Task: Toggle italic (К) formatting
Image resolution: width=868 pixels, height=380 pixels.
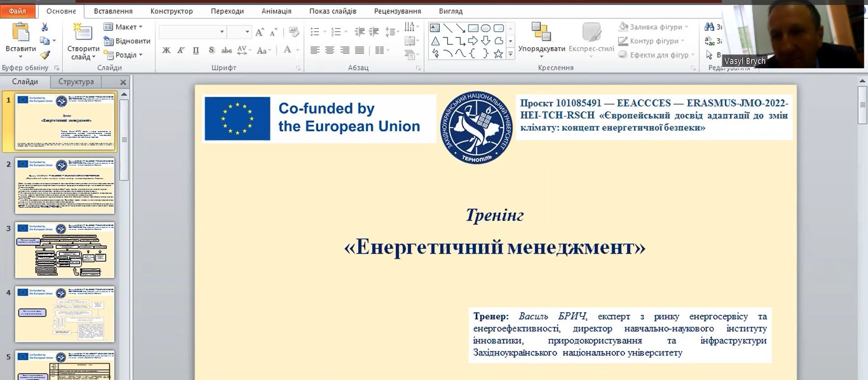Action: point(181,50)
